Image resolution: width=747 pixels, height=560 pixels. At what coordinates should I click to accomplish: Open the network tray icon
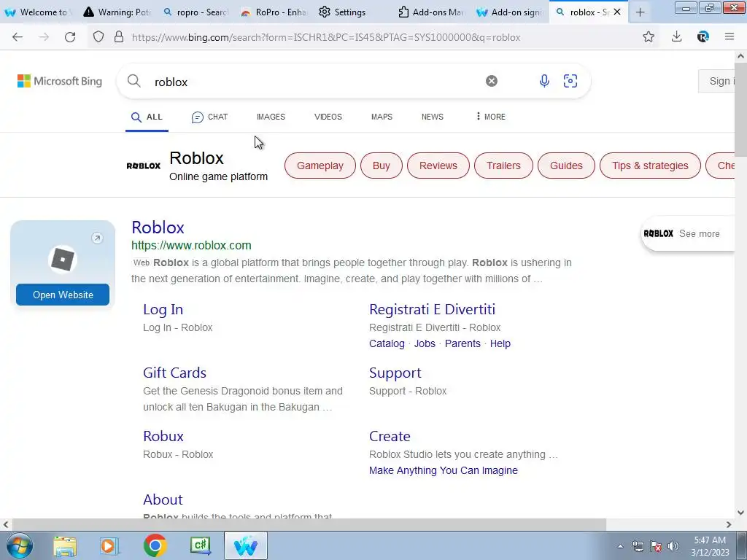click(x=638, y=546)
